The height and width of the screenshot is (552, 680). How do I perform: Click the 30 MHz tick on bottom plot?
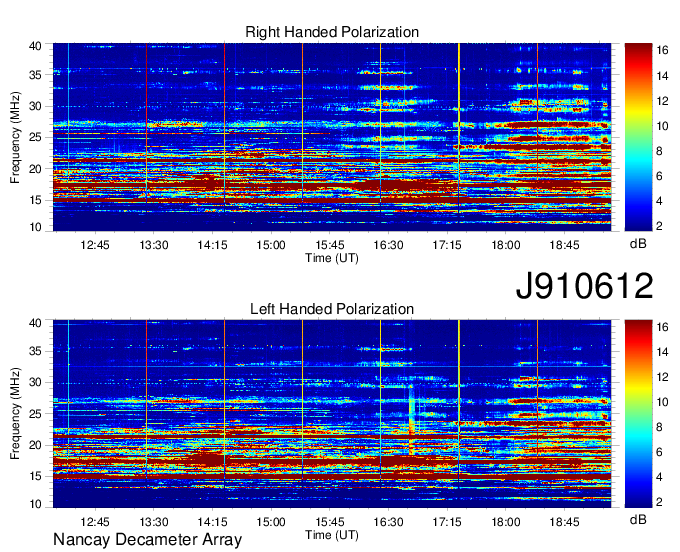pos(35,383)
